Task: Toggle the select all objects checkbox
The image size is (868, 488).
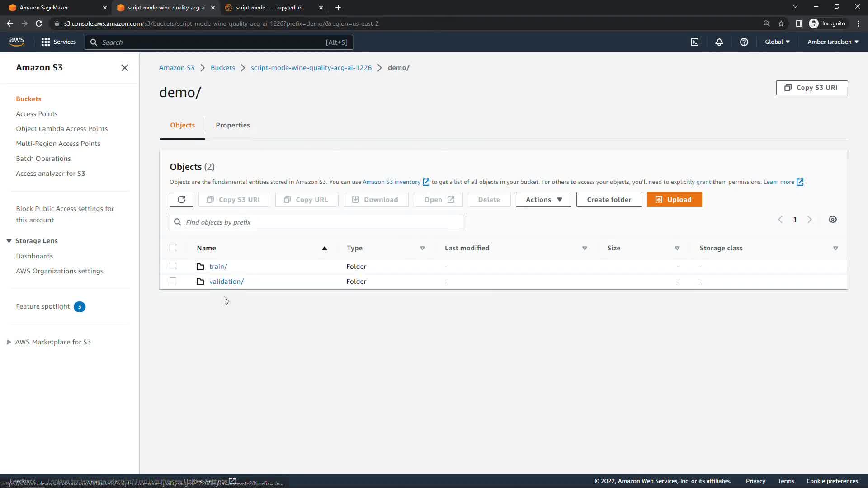Action: tap(173, 248)
